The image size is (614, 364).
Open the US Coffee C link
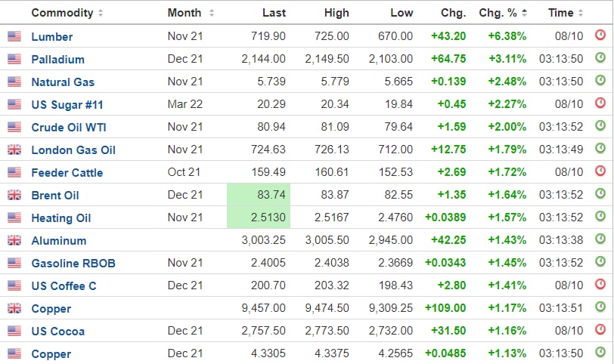(64, 286)
